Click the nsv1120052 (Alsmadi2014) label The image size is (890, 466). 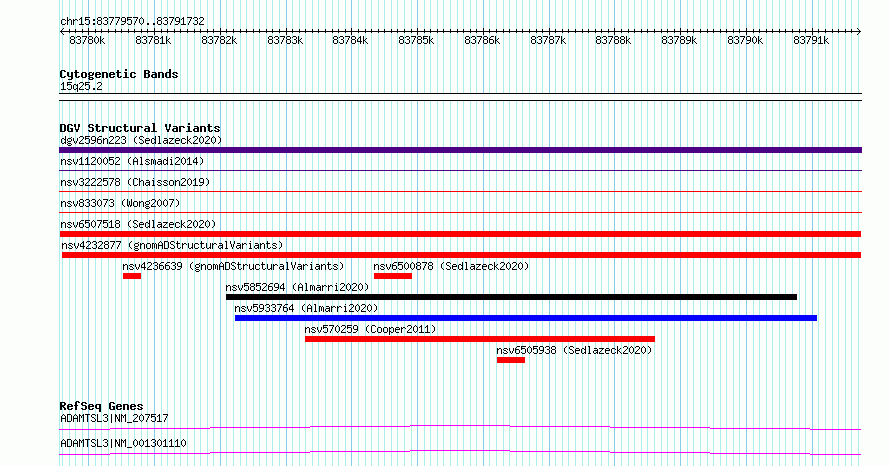click(x=132, y=161)
